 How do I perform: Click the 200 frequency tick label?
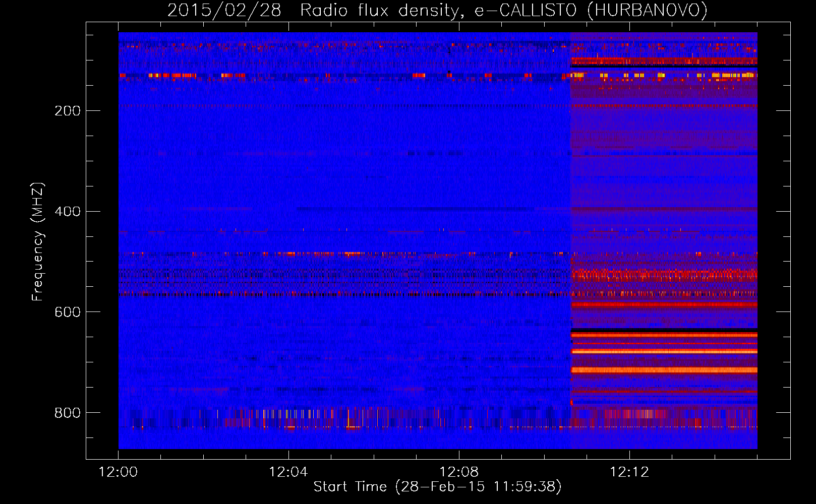click(x=68, y=111)
